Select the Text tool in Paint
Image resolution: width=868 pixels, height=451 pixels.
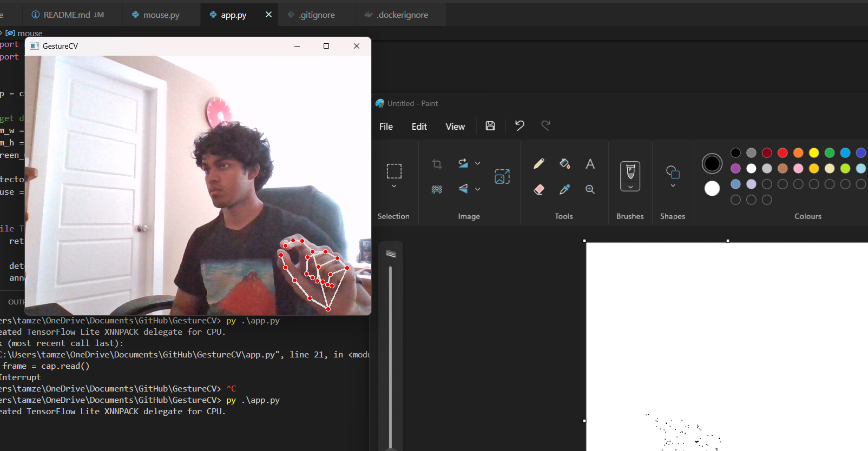point(590,163)
